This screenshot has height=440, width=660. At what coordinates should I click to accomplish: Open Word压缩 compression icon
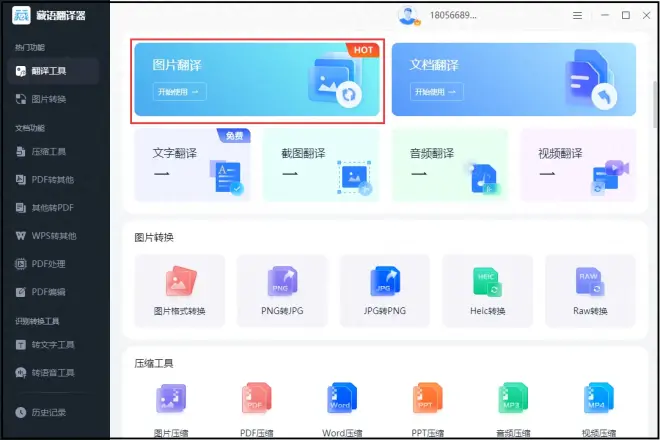pyautogui.click(x=342, y=398)
